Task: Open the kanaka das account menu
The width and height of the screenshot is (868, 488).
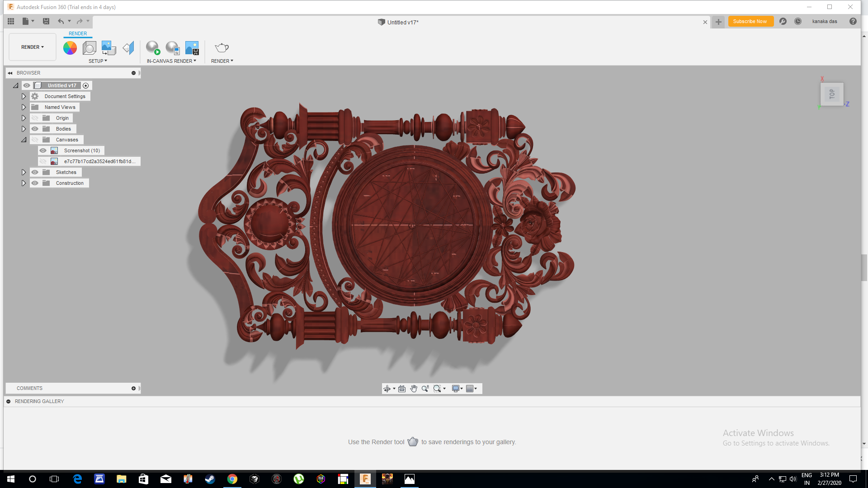Action: pos(824,22)
